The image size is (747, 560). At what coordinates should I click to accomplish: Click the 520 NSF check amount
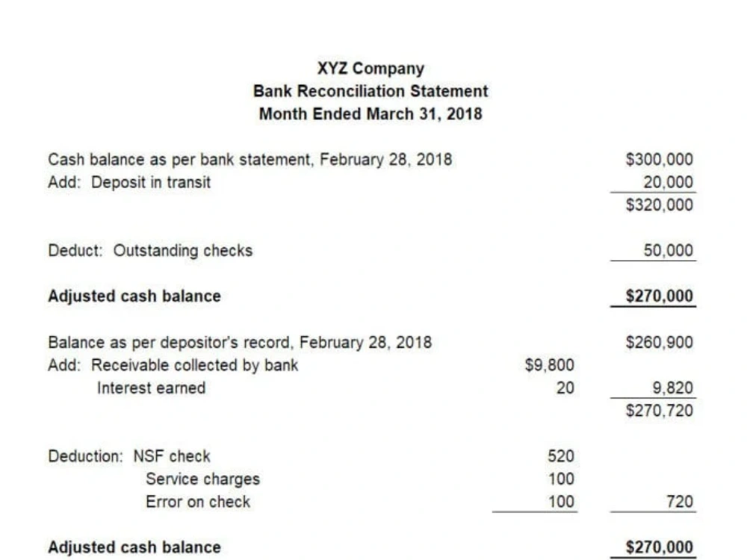click(x=561, y=456)
